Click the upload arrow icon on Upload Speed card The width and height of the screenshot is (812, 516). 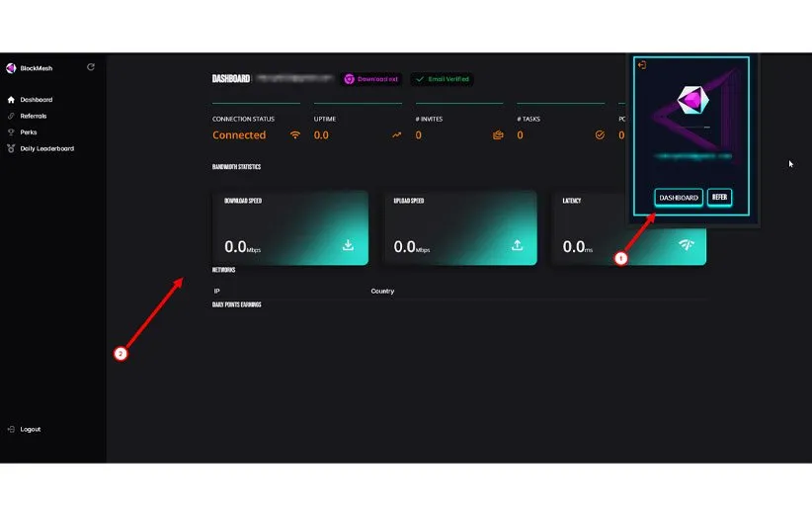pyautogui.click(x=517, y=245)
